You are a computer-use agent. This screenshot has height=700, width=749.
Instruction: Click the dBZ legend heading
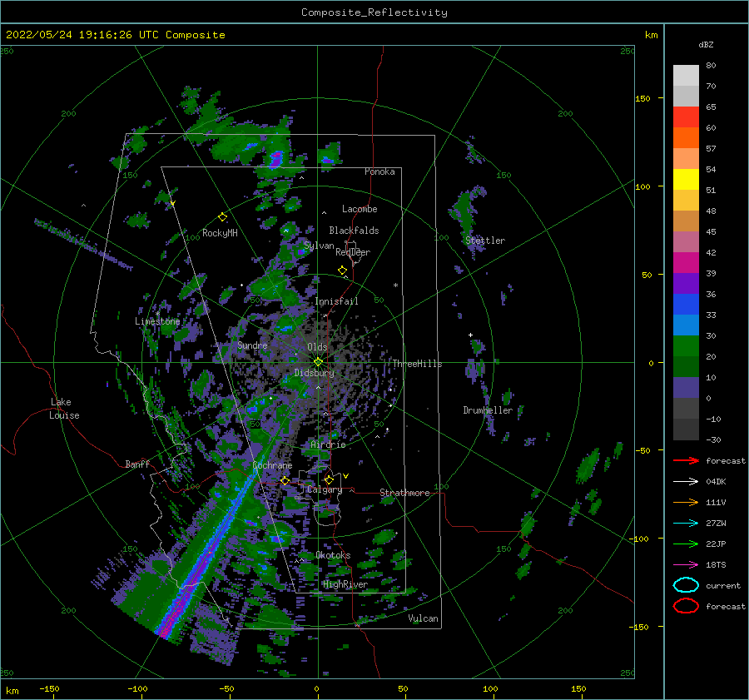coord(706,44)
